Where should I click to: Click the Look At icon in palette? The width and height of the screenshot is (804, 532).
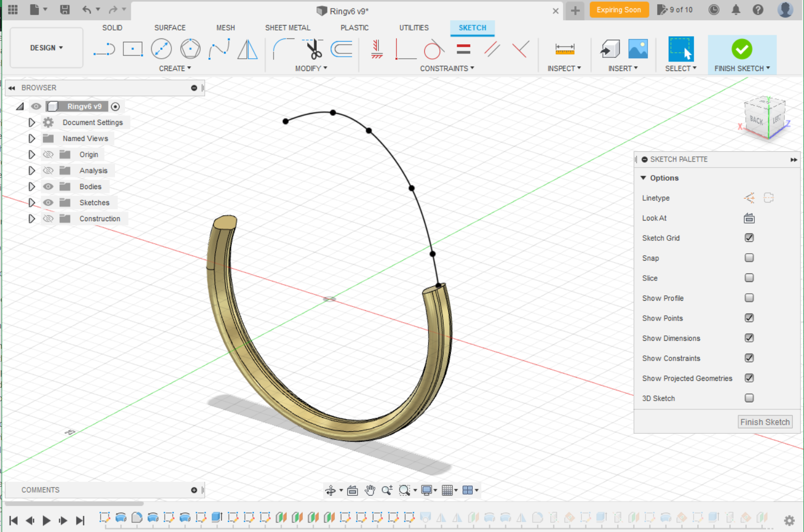coord(749,218)
